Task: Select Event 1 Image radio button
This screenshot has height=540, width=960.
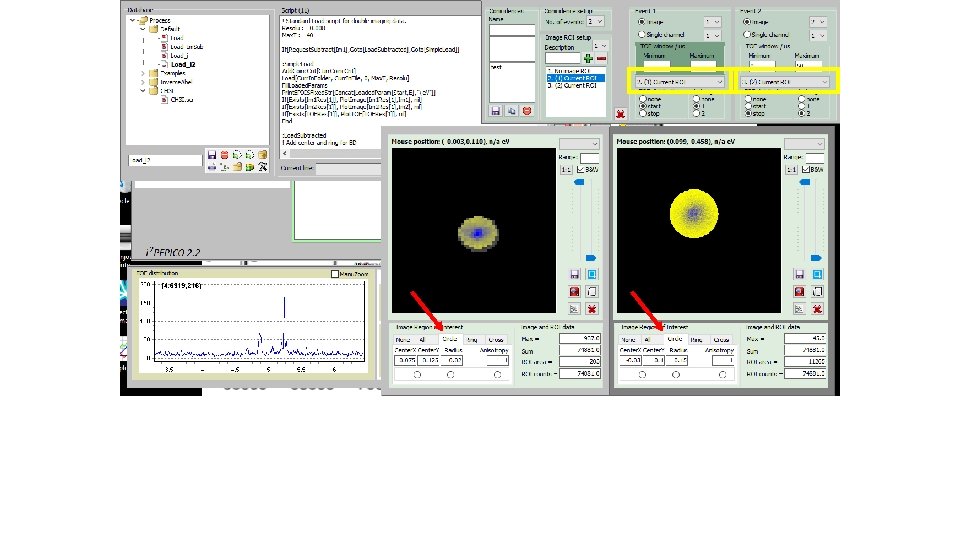Action: (642, 21)
